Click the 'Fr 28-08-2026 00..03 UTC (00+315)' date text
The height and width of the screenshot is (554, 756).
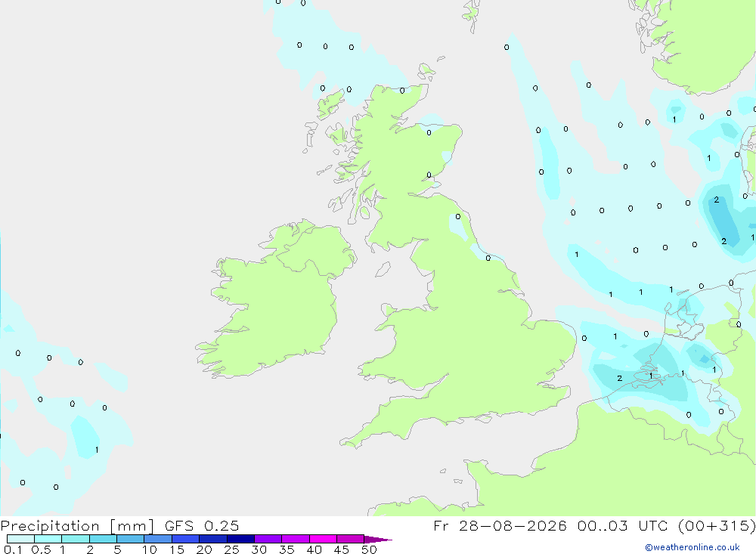pyautogui.click(x=594, y=526)
